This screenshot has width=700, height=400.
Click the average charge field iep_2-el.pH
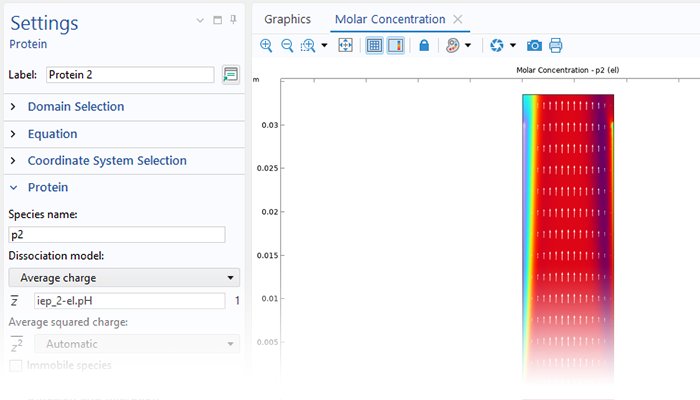[129, 301]
